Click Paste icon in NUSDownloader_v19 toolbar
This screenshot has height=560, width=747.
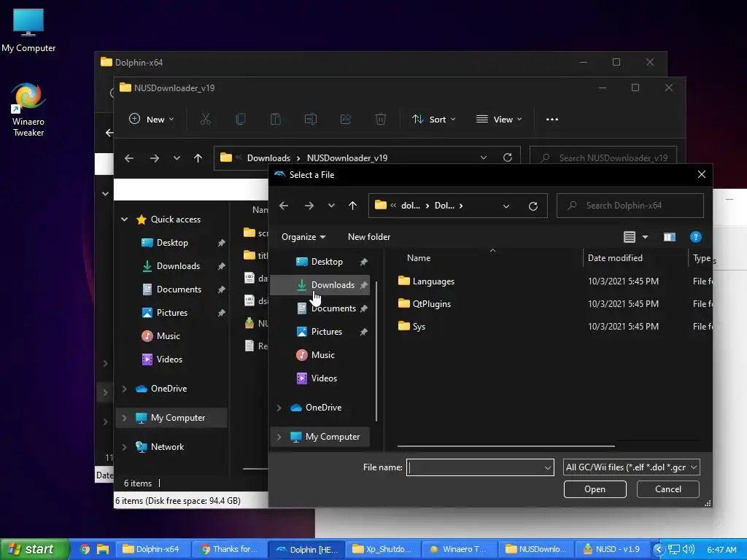point(275,119)
